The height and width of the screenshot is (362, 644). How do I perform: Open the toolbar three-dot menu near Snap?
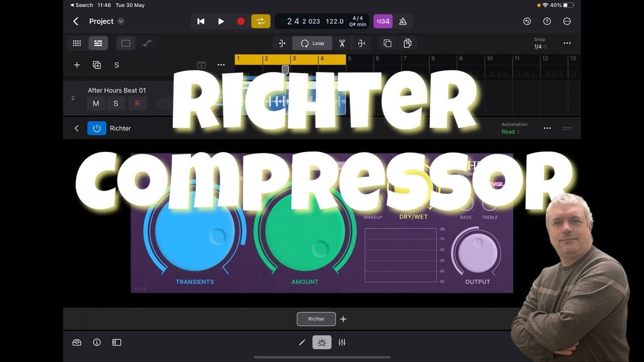click(x=567, y=43)
